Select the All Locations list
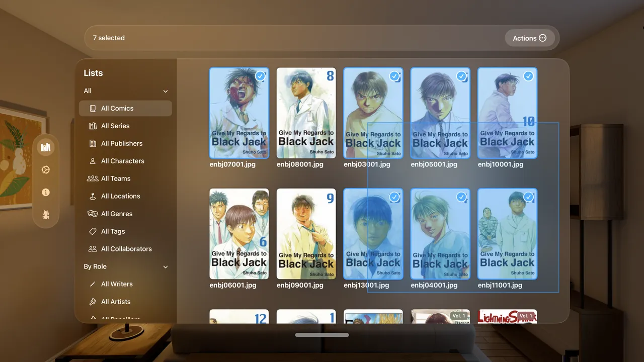This screenshot has height=362, width=644. [x=125, y=196]
